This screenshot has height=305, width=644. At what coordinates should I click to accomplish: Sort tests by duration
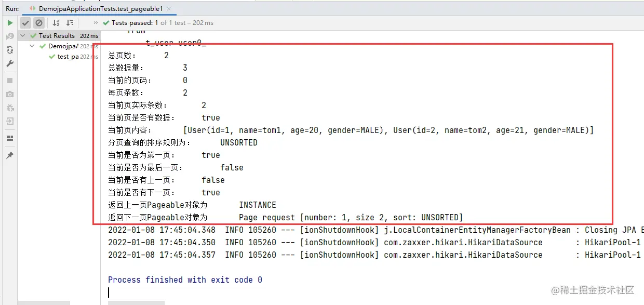point(70,23)
